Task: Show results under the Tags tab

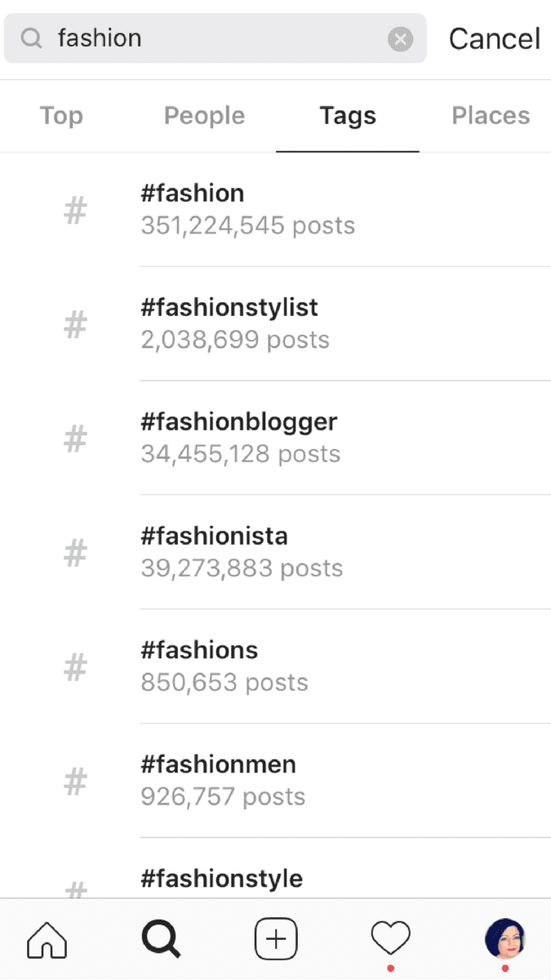Action: [x=347, y=116]
